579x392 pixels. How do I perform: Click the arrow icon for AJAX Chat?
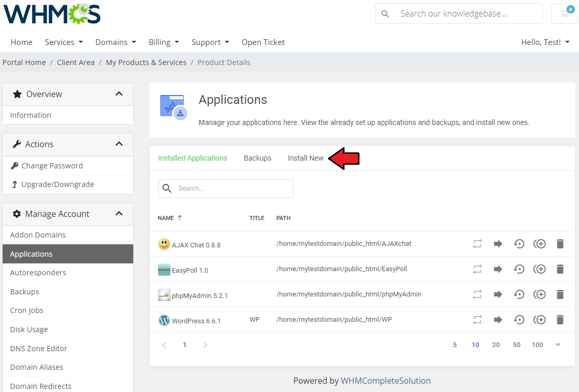click(x=498, y=244)
